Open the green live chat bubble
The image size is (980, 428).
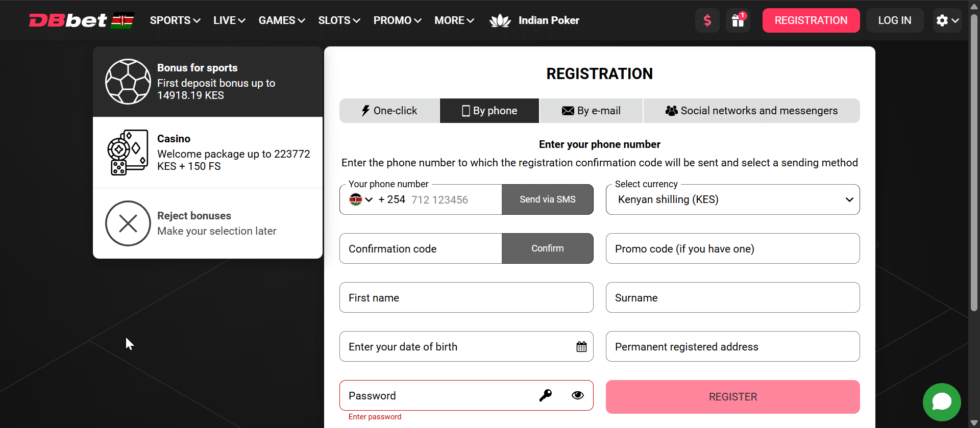pos(941,402)
